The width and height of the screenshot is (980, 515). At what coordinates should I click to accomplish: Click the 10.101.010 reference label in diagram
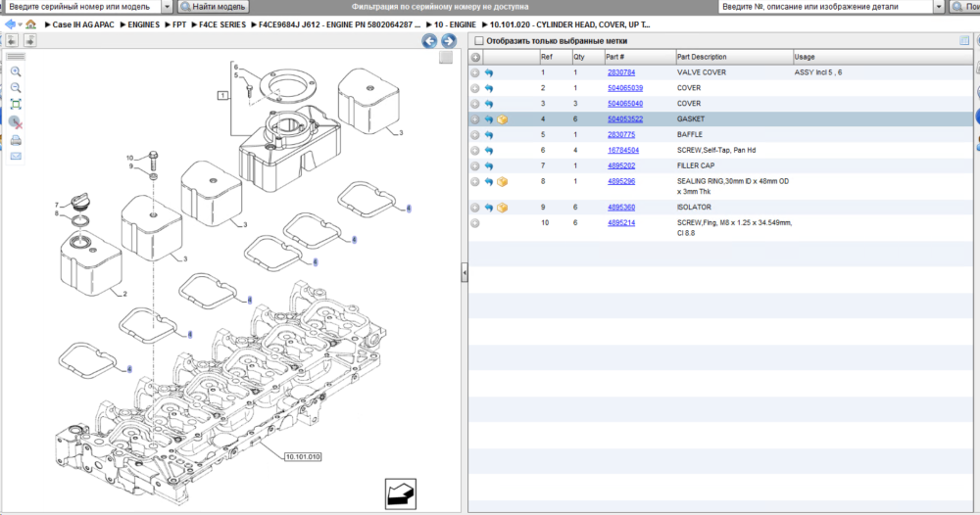[303, 457]
